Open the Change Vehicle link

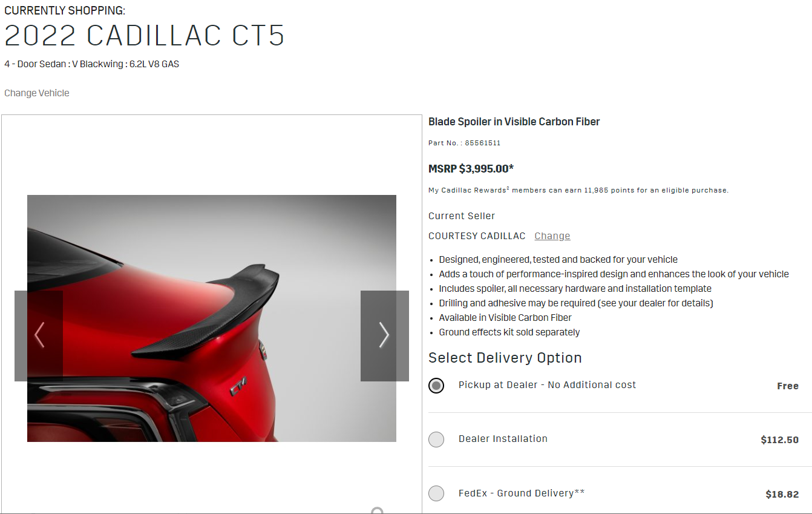(37, 93)
